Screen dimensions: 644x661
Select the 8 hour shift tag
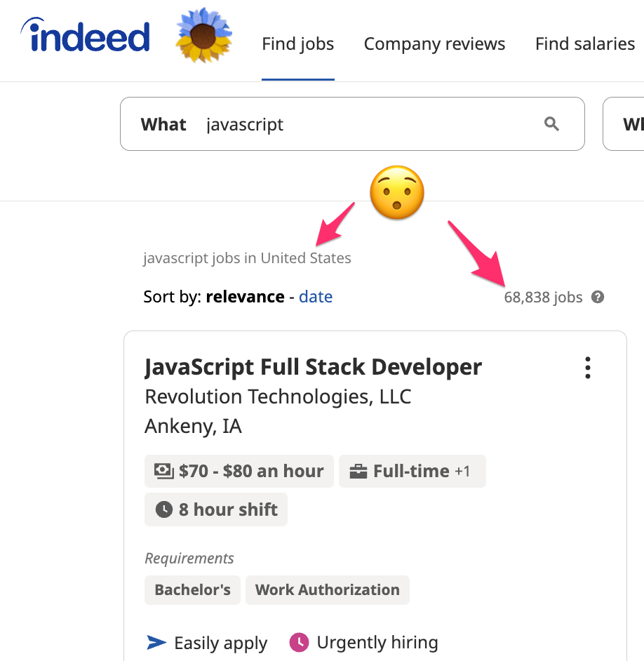tap(216, 509)
